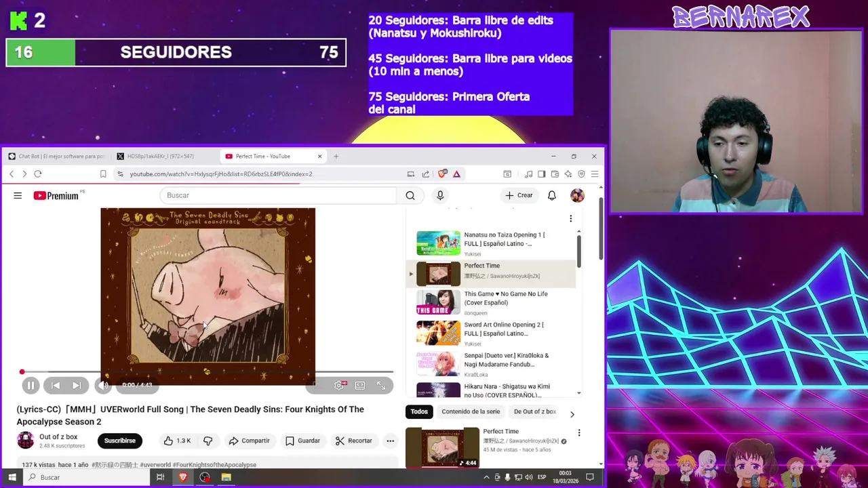This screenshot has width=868, height=488.
Task: Share this page via address bar share icon
Action: point(425,174)
